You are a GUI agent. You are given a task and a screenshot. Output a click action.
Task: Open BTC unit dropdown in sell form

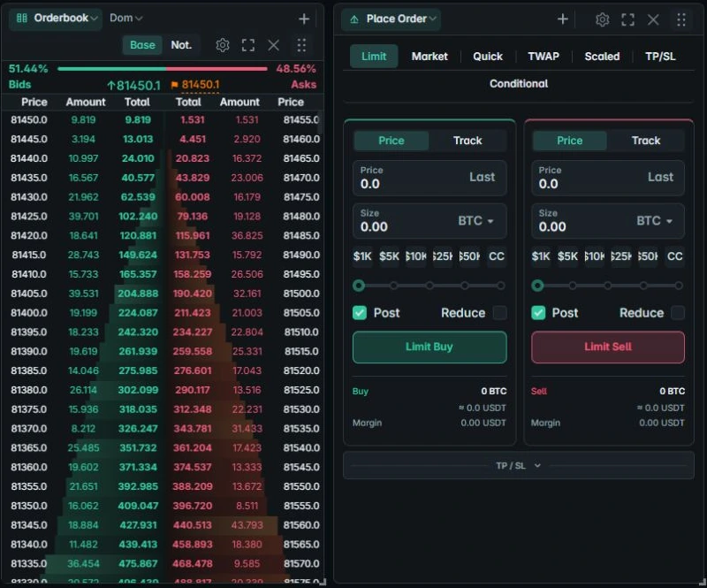click(654, 221)
